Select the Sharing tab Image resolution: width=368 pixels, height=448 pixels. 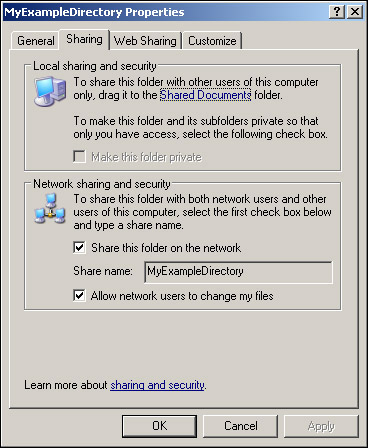[84, 39]
